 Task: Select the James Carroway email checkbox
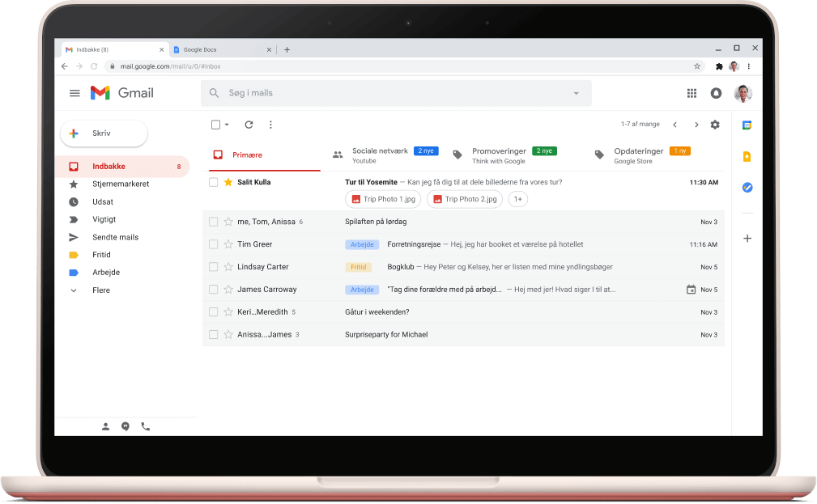[213, 290]
